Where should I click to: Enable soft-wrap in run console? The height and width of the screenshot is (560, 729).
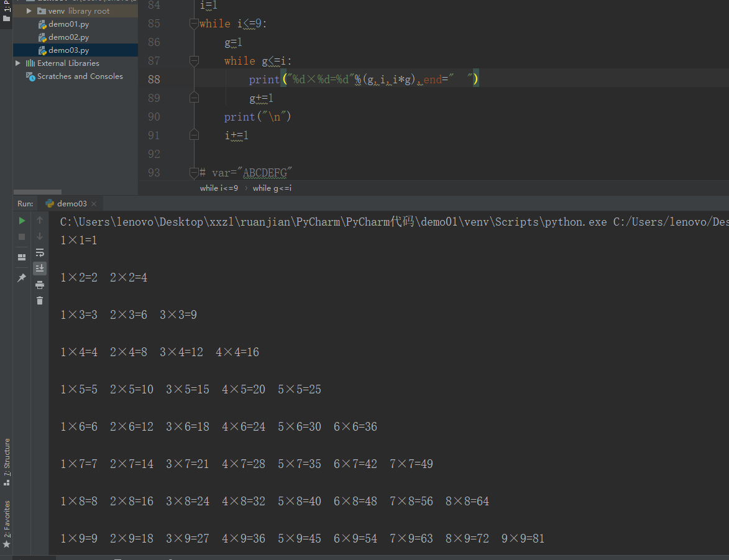[39, 252]
